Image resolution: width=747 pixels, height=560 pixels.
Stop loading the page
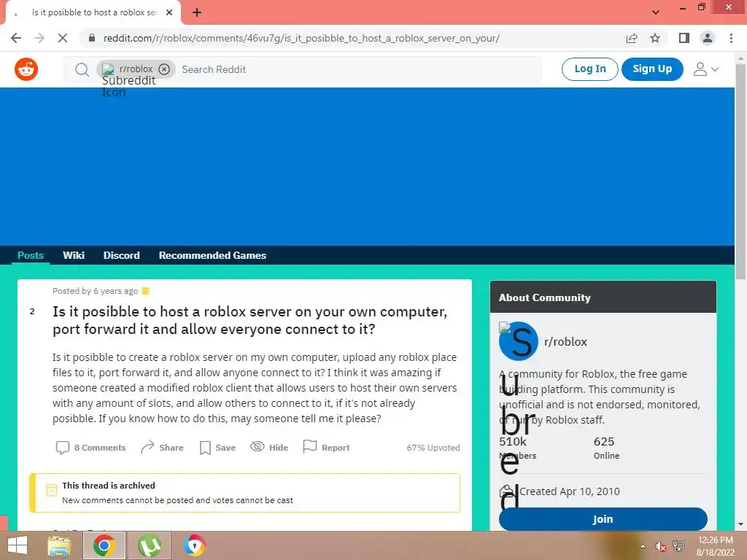[63, 38]
